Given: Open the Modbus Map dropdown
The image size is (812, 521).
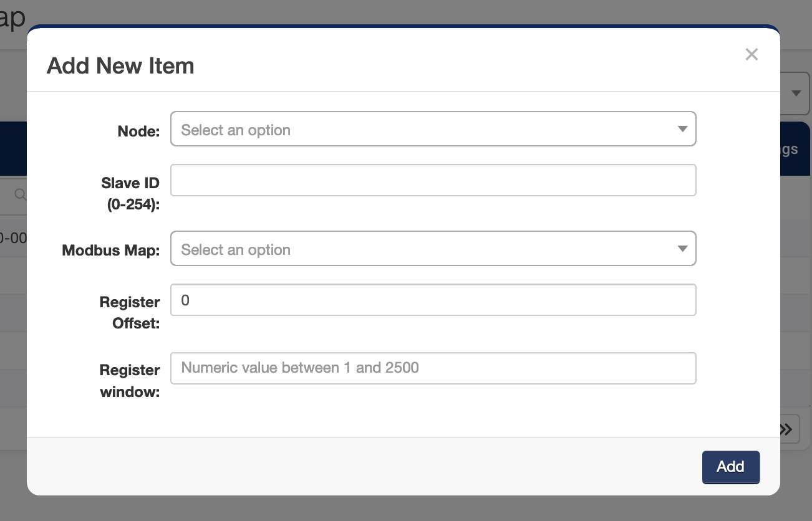Looking at the screenshot, I should (433, 249).
